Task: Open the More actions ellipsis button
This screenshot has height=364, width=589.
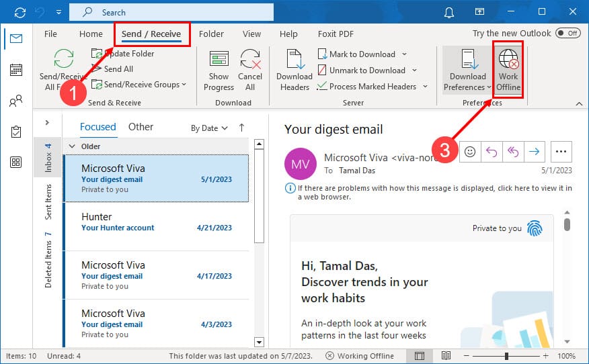Action: click(x=561, y=152)
